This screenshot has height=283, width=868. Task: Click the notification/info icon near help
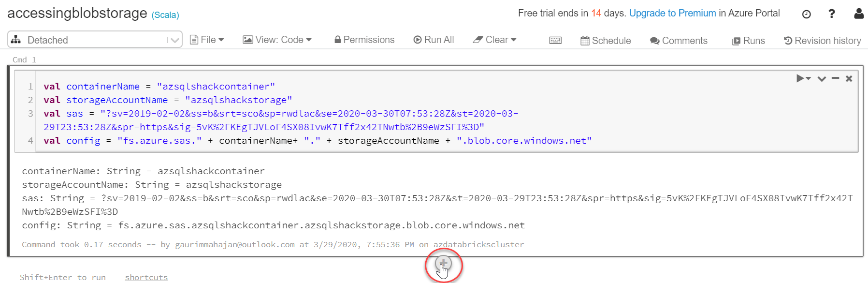(806, 14)
